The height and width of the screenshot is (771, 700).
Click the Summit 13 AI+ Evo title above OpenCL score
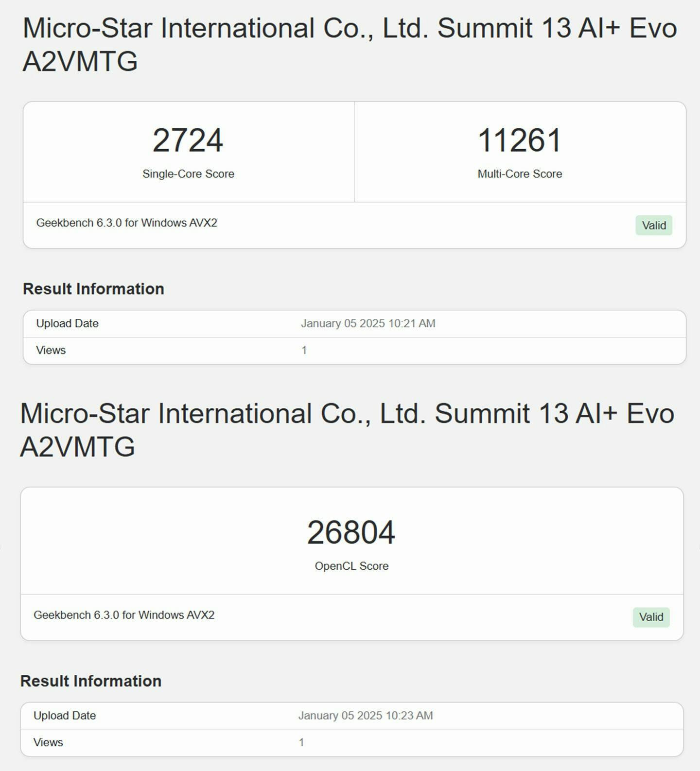tap(347, 430)
